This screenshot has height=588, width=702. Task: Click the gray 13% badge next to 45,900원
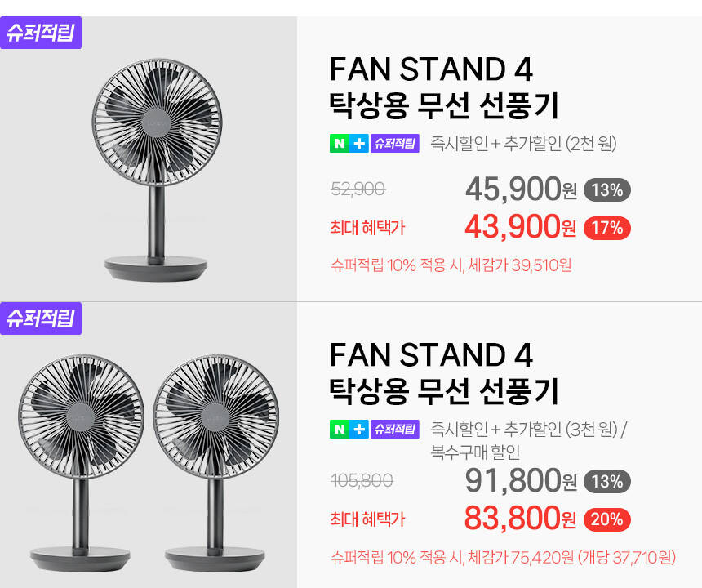[x=606, y=190]
